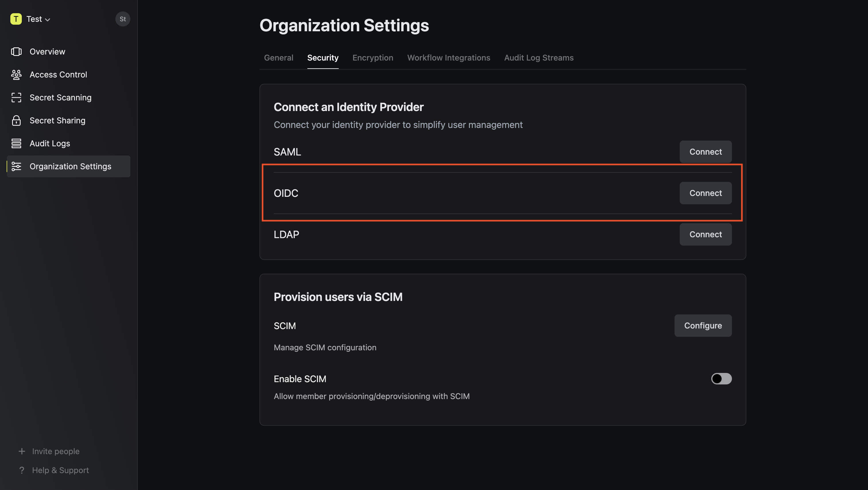The image size is (868, 490).
Task: Click the OIDC label
Action: (286, 193)
